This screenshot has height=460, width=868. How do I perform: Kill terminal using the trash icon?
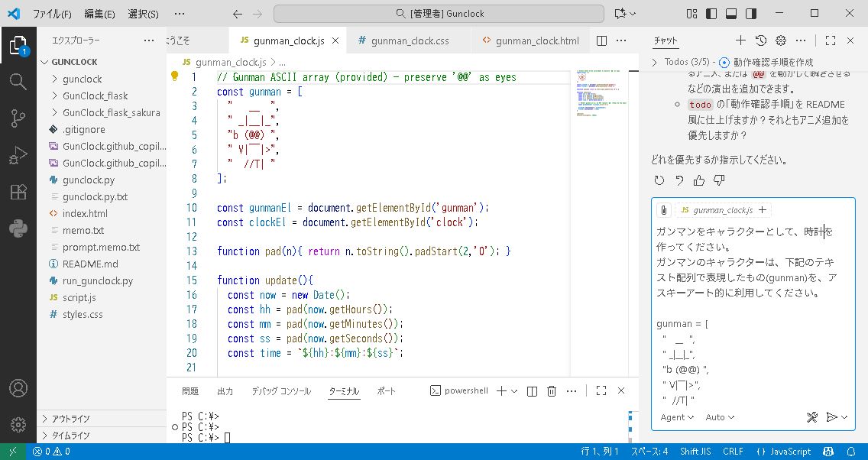[x=552, y=391]
